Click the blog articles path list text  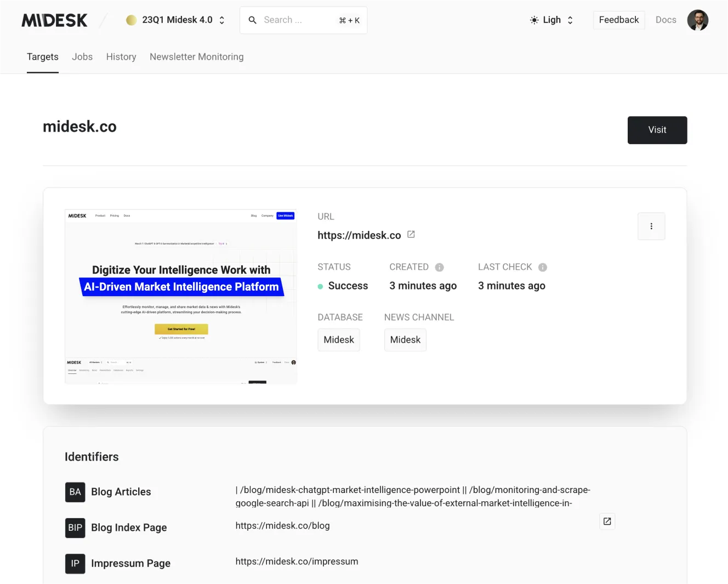[413, 496]
